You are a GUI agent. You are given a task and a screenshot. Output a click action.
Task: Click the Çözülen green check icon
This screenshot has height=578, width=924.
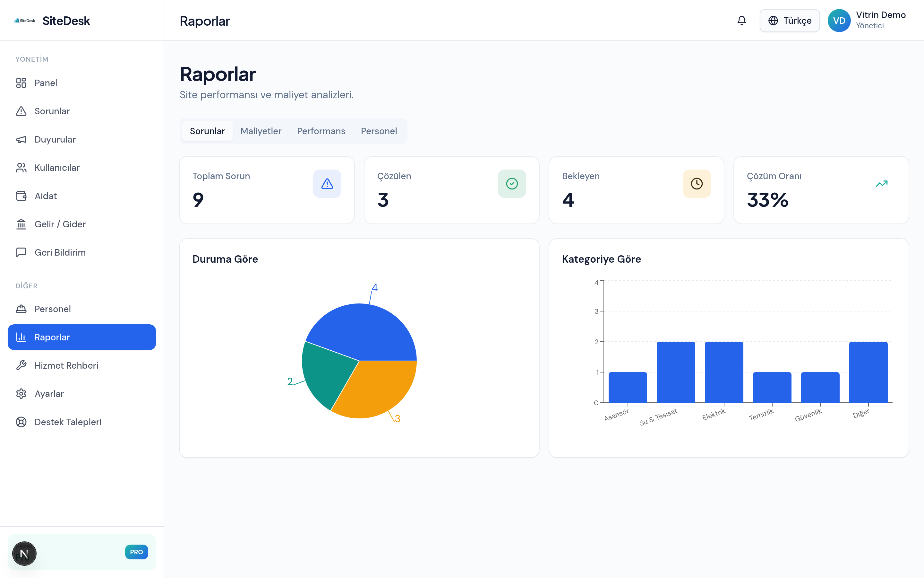point(512,184)
